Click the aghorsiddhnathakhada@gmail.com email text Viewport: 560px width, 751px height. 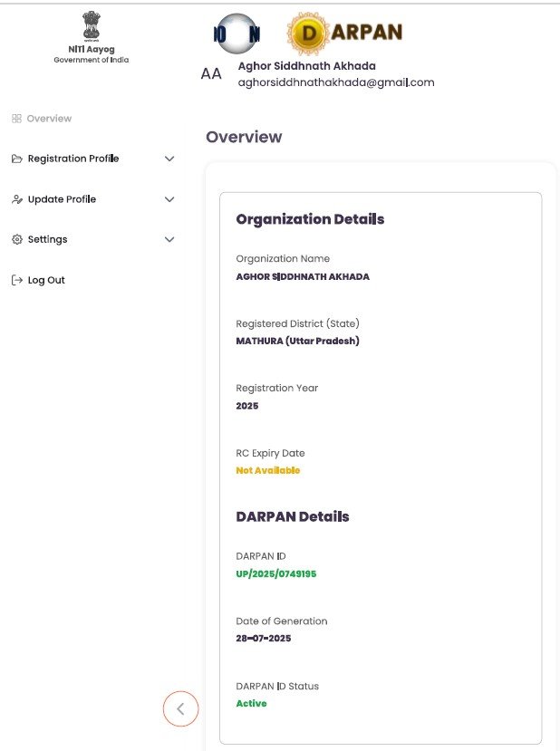coord(336,82)
